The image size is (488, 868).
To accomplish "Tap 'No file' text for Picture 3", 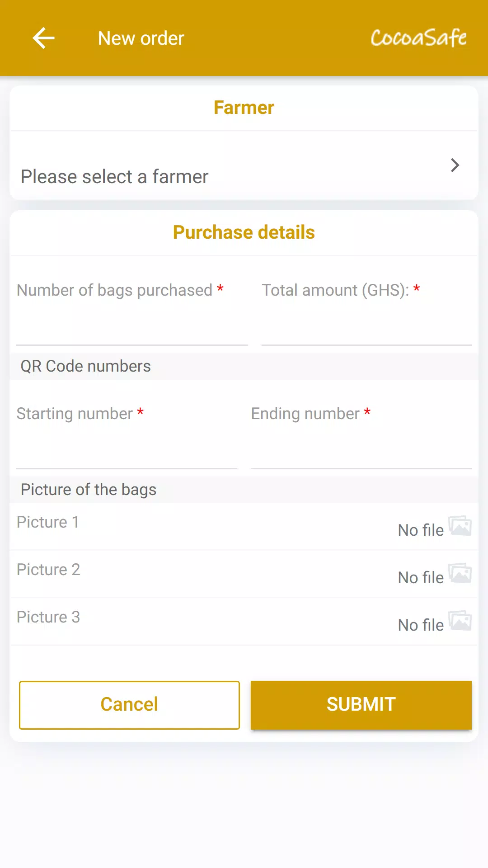I will [421, 625].
